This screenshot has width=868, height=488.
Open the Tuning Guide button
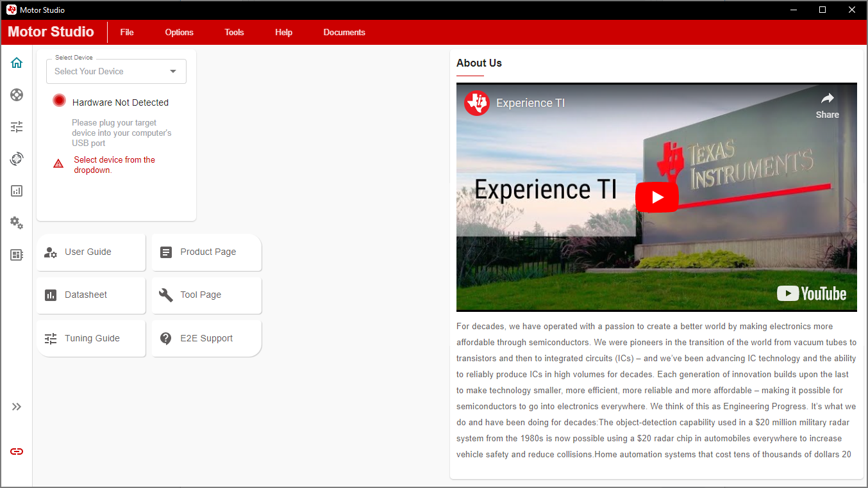(91, 338)
